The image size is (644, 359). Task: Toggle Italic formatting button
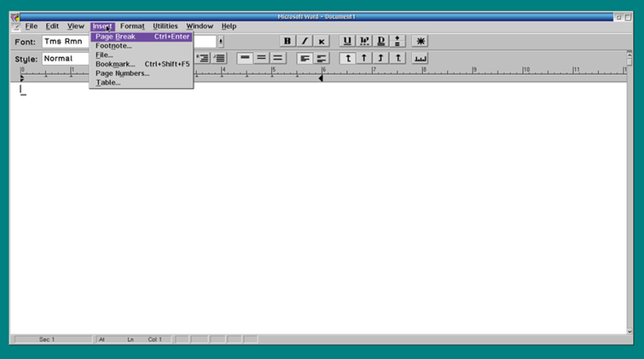[x=305, y=41]
